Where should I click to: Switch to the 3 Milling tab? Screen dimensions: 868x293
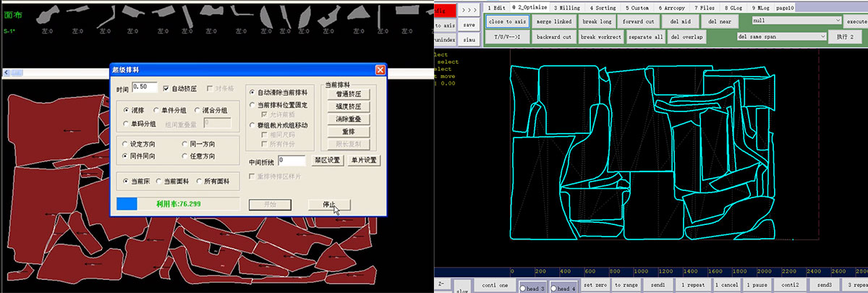pos(566,7)
